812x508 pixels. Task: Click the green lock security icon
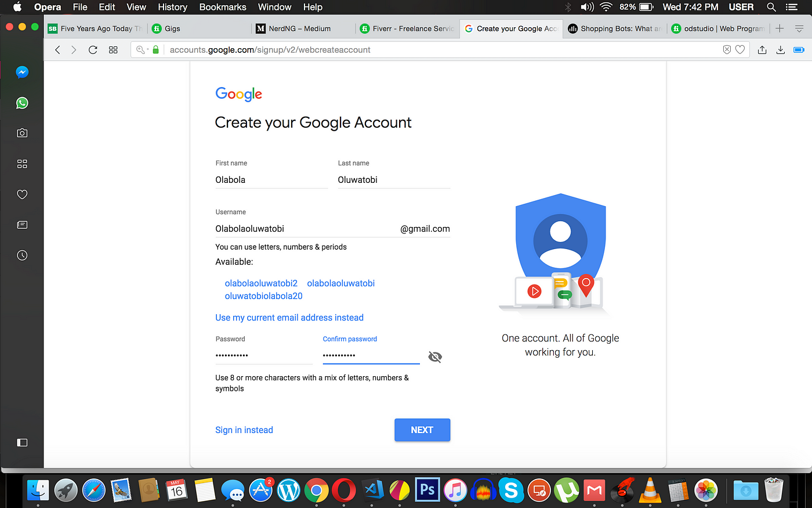[x=155, y=50]
